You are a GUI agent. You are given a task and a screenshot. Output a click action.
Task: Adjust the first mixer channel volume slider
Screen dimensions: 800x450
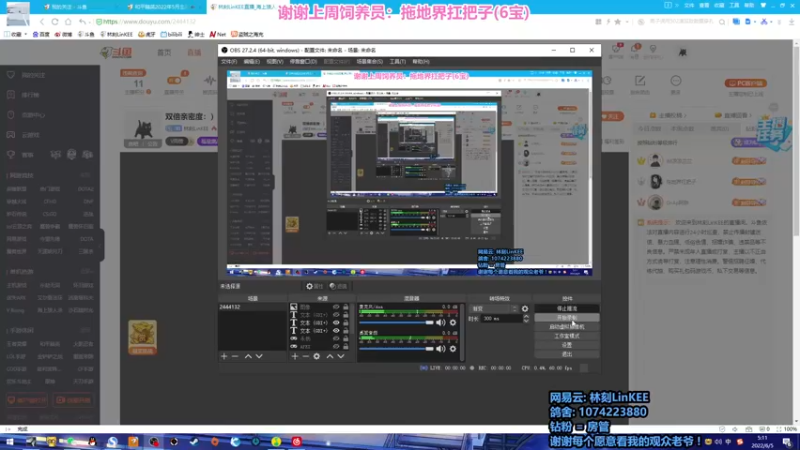pos(396,322)
